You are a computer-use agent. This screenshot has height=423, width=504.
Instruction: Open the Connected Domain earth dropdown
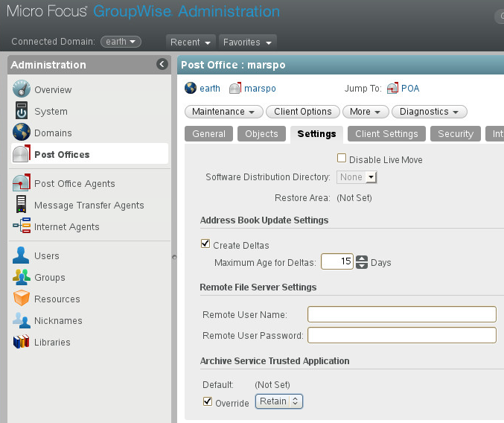click(x=121, y=42)
